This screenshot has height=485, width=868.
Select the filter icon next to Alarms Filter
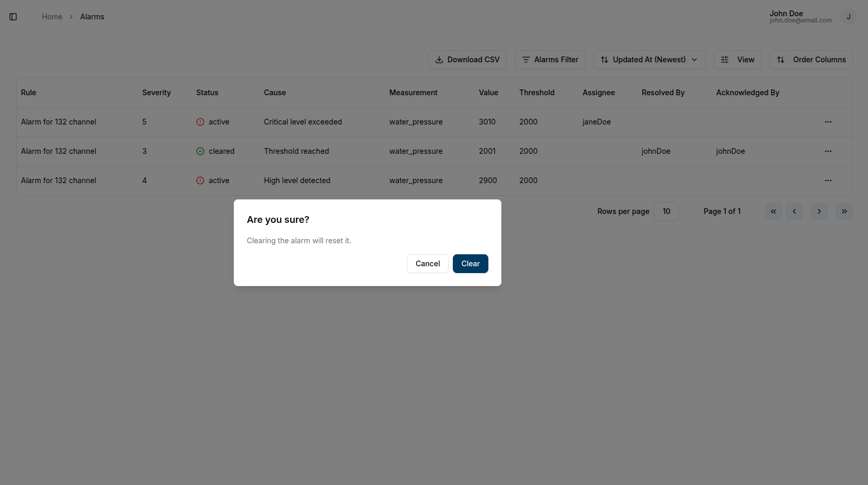point(526,60)
